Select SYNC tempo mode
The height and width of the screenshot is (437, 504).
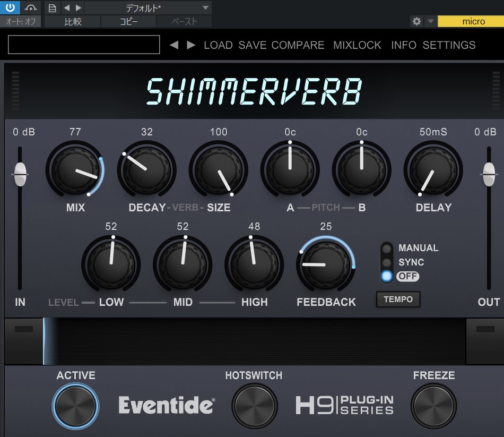(x=387, y=262)
